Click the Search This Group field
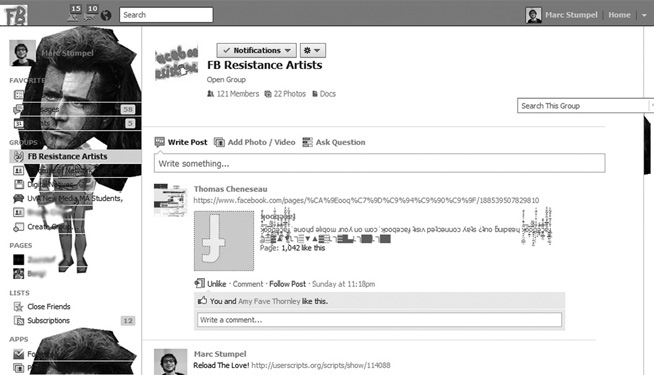The width and height of the screenshot is (654, 375). (x=583, y=106)
